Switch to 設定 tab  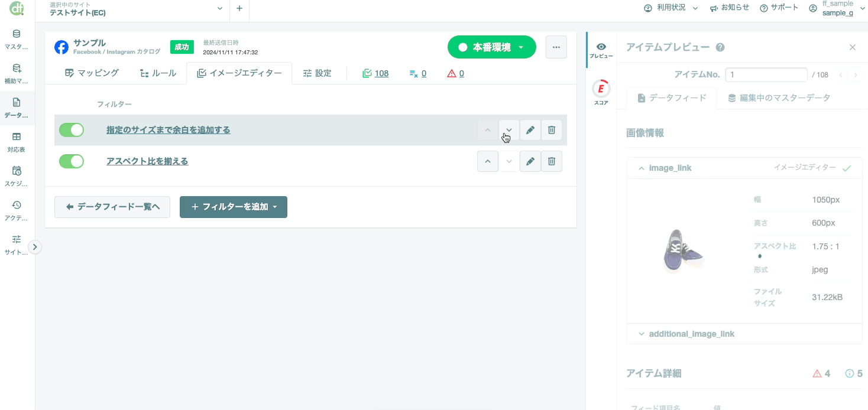317,73
